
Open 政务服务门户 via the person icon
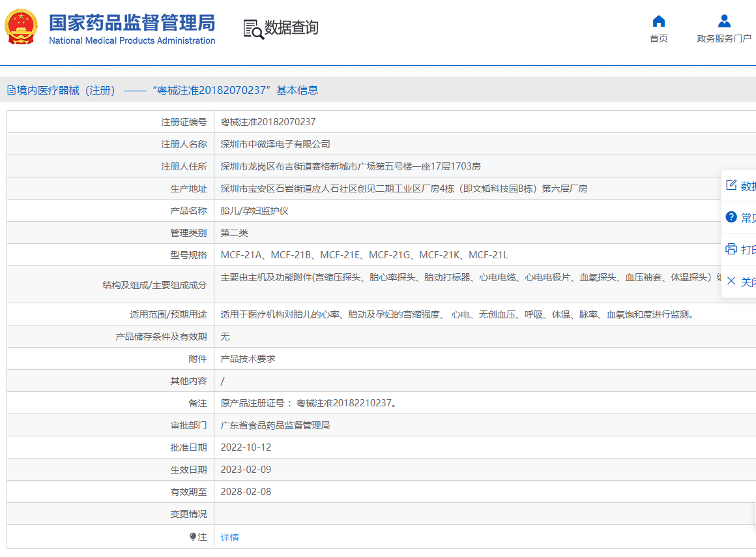pos(723,20)
